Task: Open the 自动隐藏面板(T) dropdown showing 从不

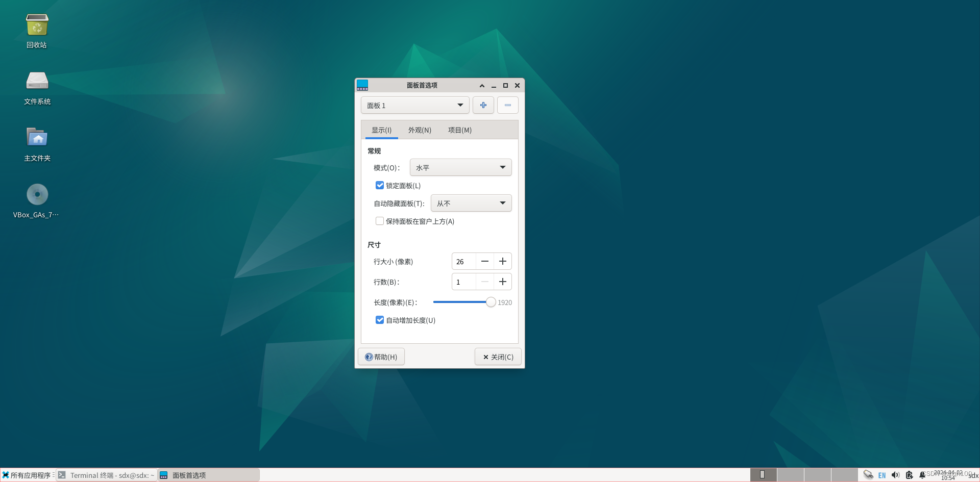Action: tap(471, 203)
